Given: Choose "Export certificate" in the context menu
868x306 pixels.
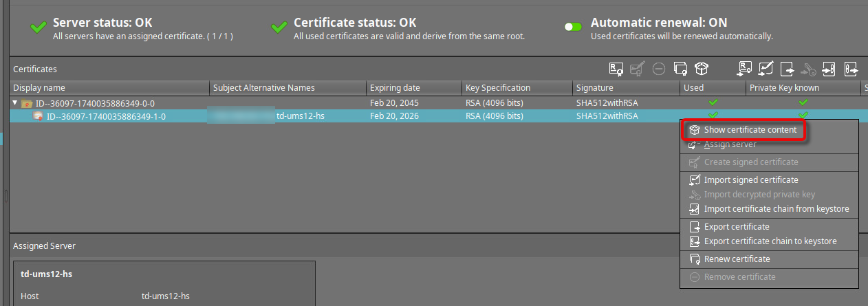Looking at the screenshot, I should tap(737, 227).
